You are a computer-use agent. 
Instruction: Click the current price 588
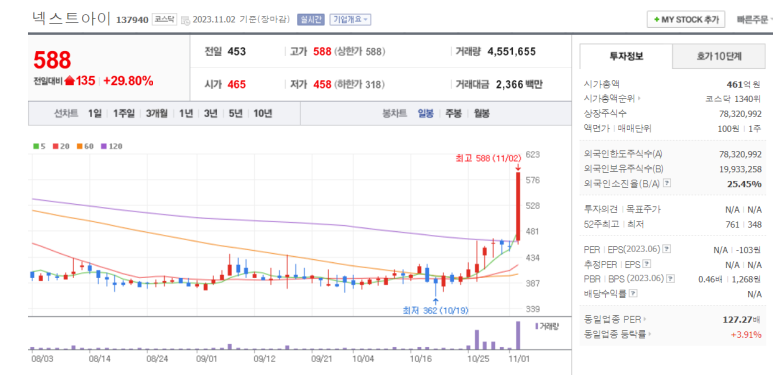(x=52, y=60)
